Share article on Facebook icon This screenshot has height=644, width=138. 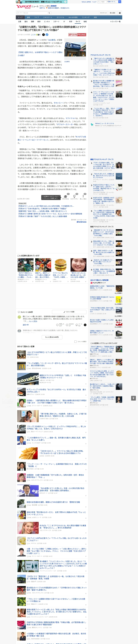pos(47,35)
